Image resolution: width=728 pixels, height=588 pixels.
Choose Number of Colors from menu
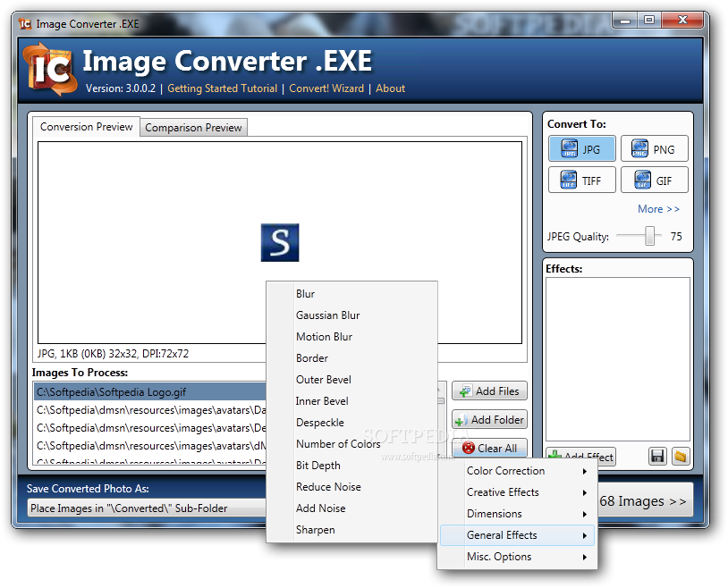point(352,443)
